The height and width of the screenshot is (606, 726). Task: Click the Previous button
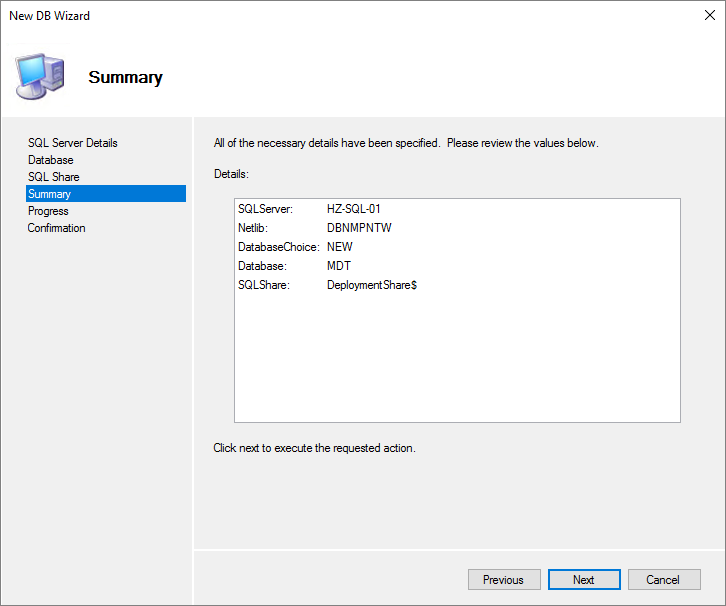coord(503,580)
